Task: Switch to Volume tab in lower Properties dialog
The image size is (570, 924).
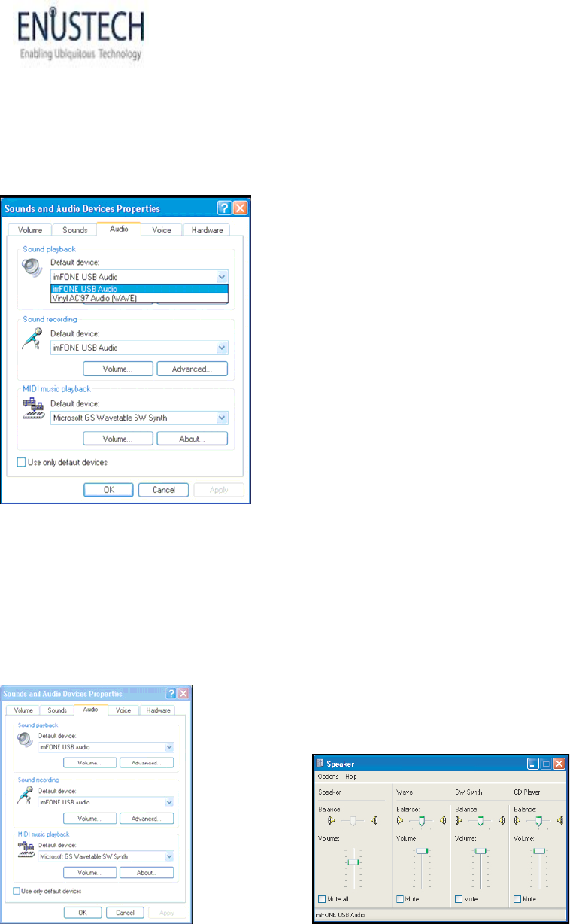Action: tap(23, 710)
